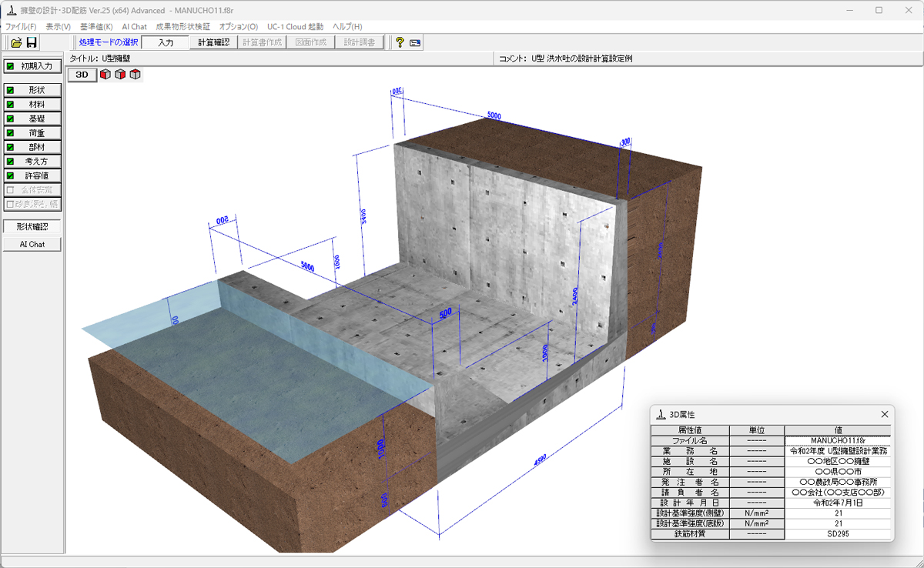Click the green checkbox next to 荷重
924x568 pixels.
point(11,133)
